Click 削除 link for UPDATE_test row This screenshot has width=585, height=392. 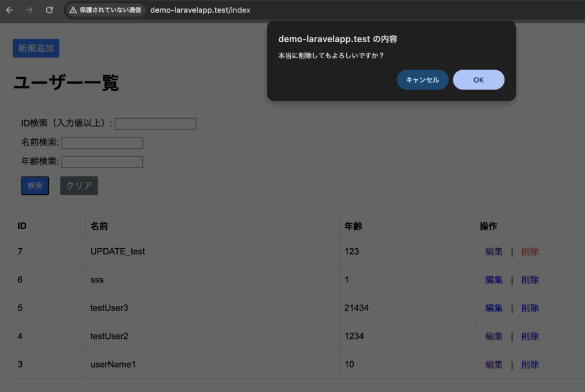[530, 252]
